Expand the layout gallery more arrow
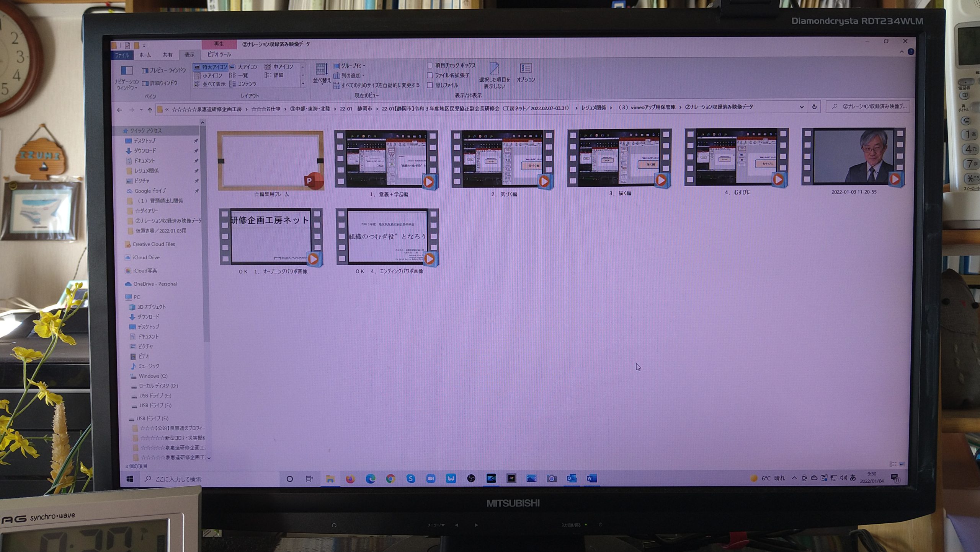 tap(303, 83)
